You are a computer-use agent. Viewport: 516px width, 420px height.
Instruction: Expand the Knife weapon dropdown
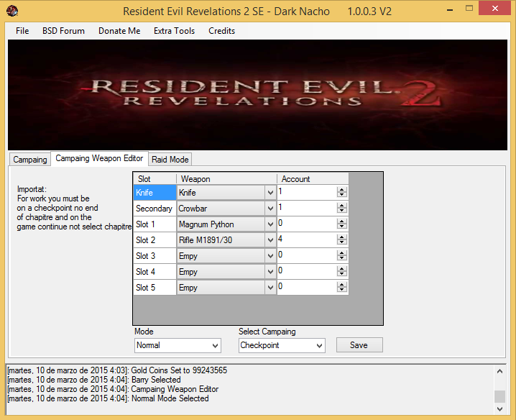tap(270, 193)
